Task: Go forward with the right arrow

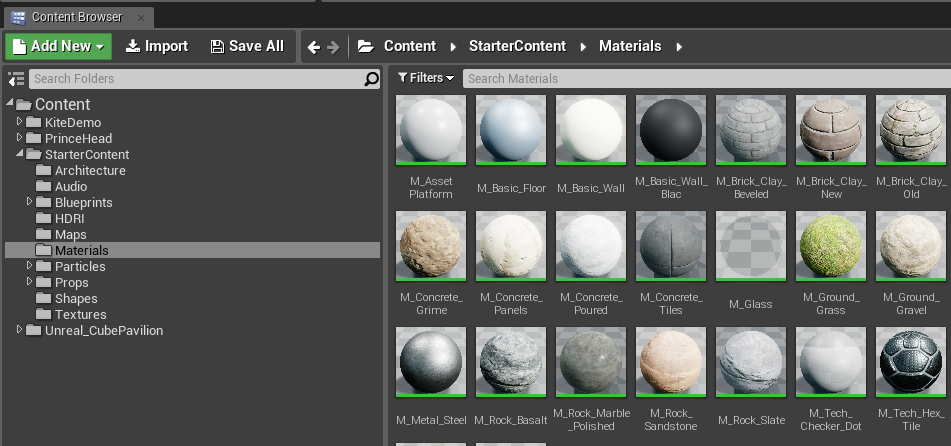Action: 333,47
